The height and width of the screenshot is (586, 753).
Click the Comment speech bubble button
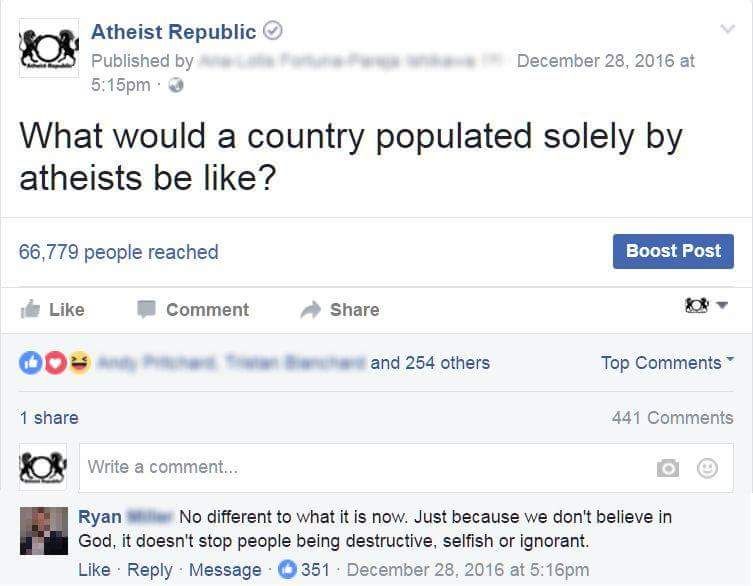pos(193,310)
